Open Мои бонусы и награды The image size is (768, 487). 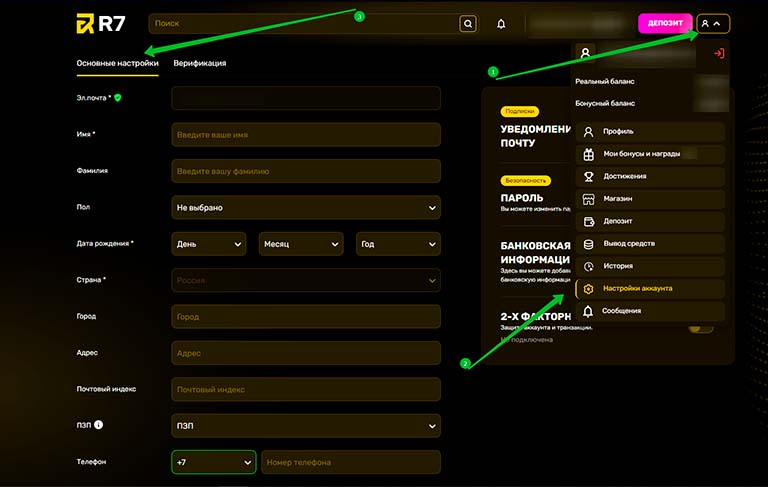(x=650, y=154)
